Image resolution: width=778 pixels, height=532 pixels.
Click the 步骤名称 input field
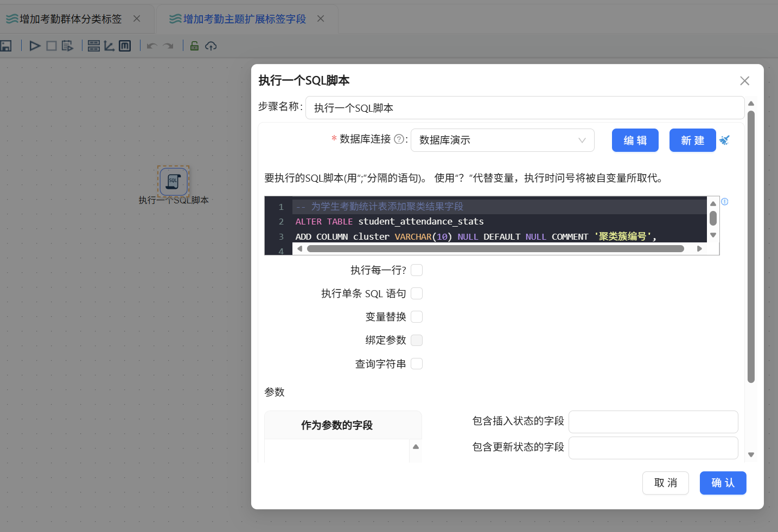(525, 107)
